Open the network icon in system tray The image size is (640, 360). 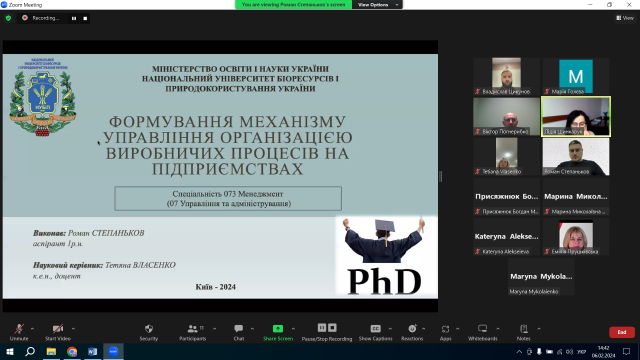(559, 351)
